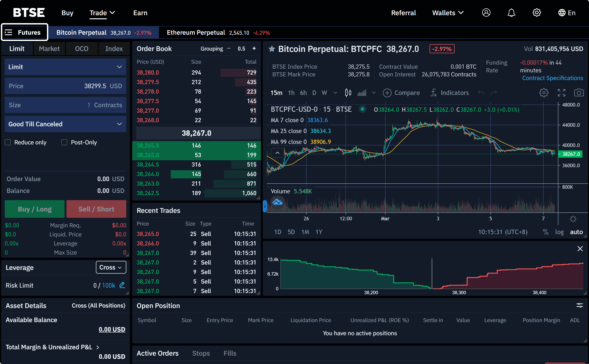Select the area chart type icon
Viewport: 589px width, 364px height.
click(362, 93)
